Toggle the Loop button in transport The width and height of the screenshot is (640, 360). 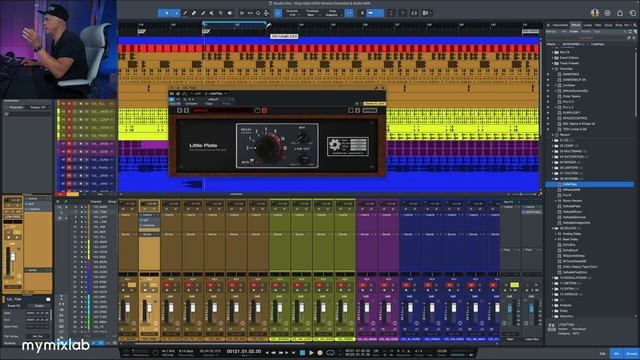330,352
